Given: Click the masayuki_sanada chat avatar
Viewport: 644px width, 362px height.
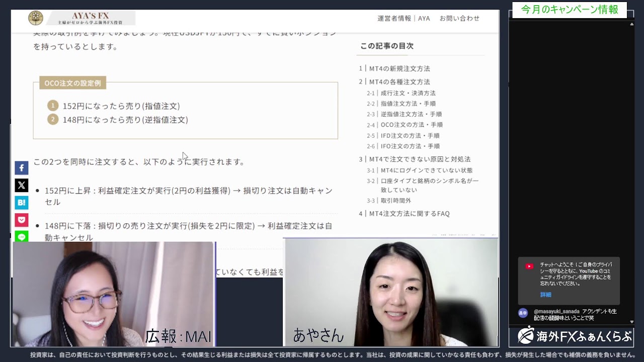Looking at the screenshot, I should click(523, 313).
